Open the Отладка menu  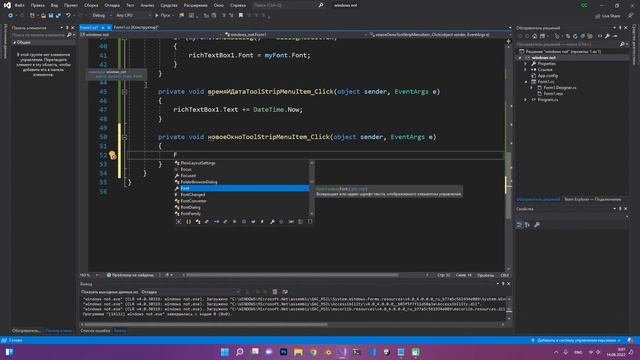(112, 5)
